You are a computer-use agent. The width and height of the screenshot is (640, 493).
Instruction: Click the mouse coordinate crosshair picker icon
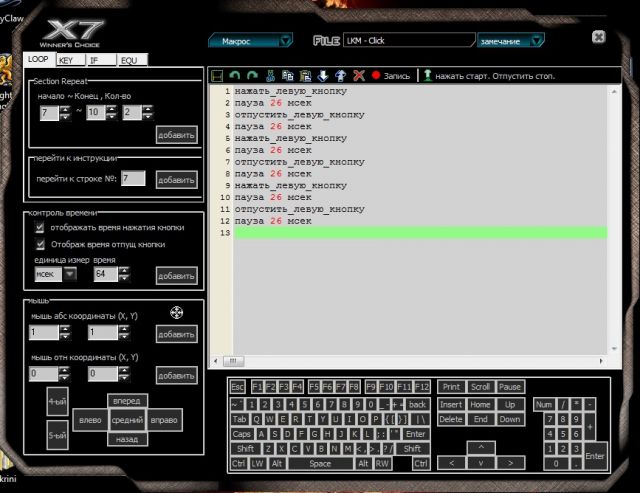[x=176, y=312]
